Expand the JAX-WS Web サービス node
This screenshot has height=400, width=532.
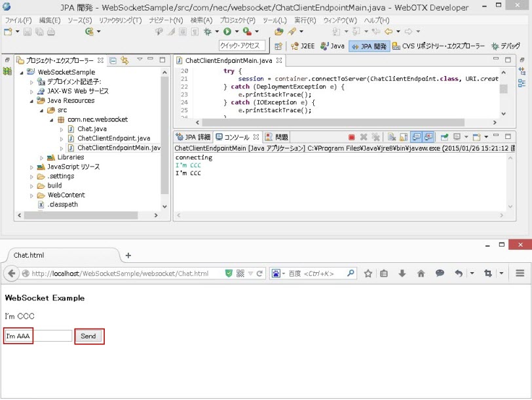point(31,91)
